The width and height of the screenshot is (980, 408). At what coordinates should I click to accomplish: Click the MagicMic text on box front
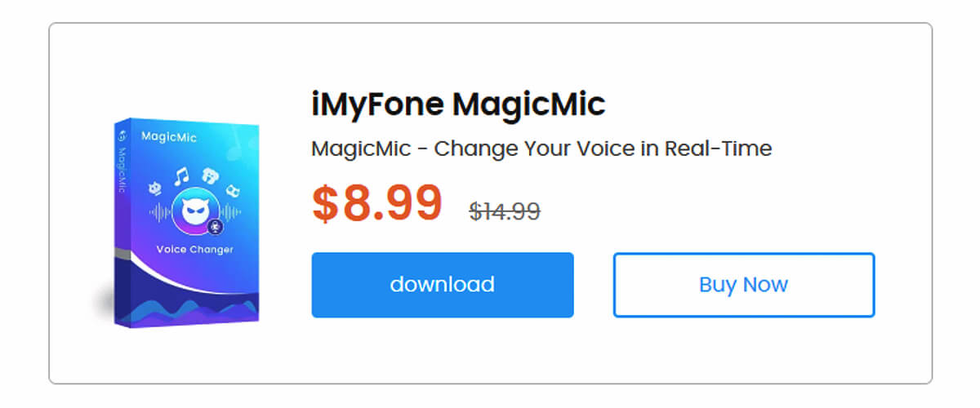tap(169, 137)
